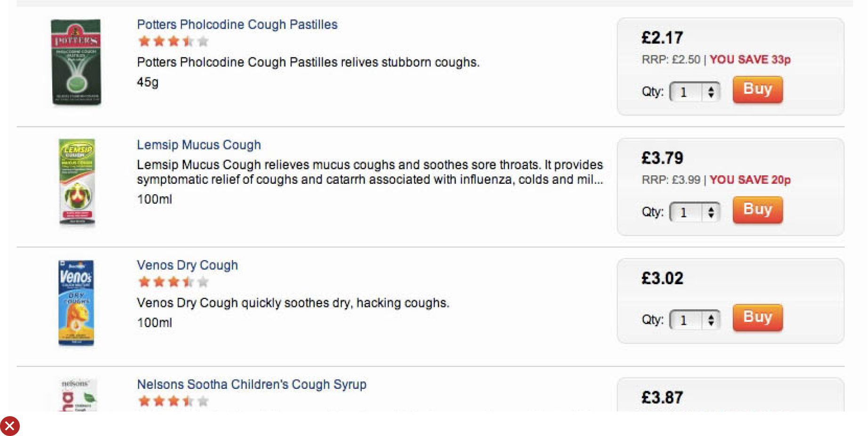Buy Lemsip Mucus Cough
This screenshot has height=436, width=868.
tap(757, 210)
